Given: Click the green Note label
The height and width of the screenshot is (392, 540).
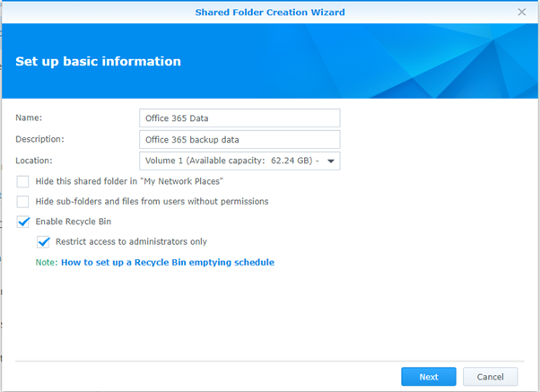Looking at the screenshot, I should (x=46, y=263).
